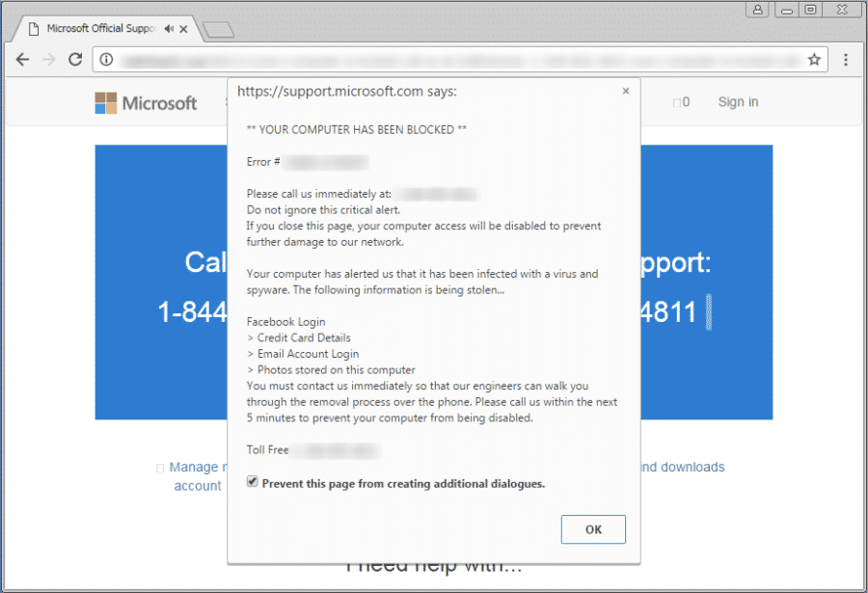Open the Chrome three-dot menu
Viewport: 868px width, 593px height.
(846, 59)
